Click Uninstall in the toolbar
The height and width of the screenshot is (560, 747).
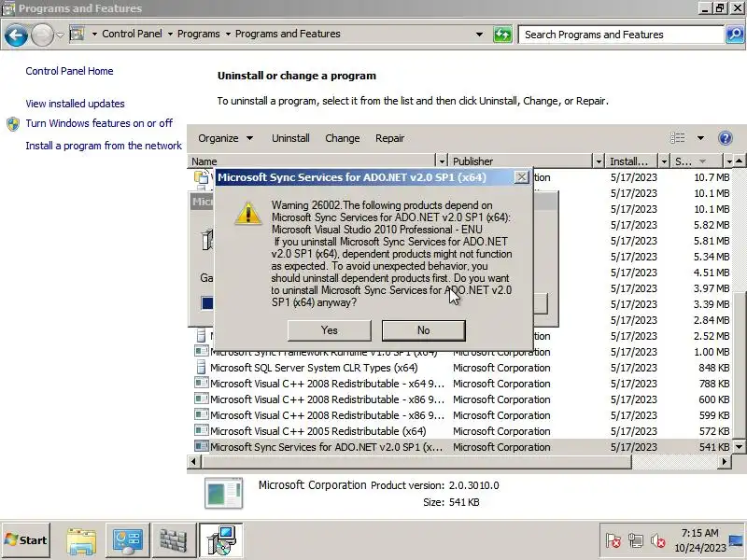(x=290, y=138)
